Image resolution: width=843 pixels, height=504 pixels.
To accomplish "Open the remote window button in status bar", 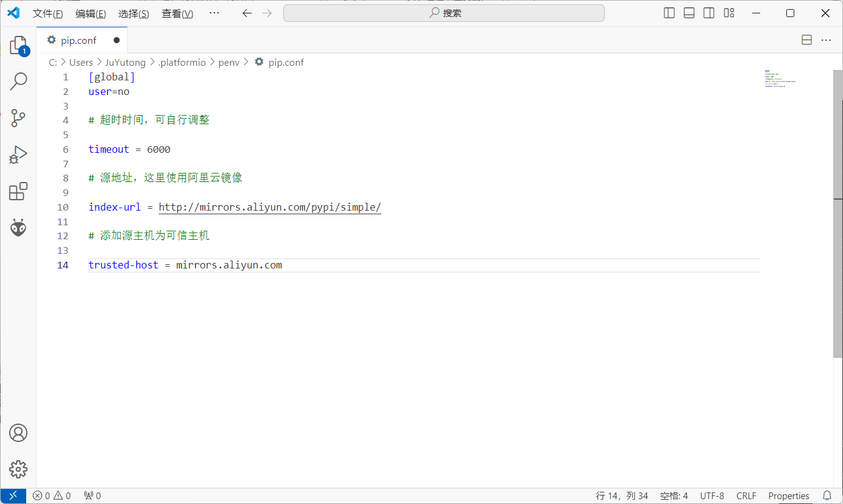I will [13, 495].
